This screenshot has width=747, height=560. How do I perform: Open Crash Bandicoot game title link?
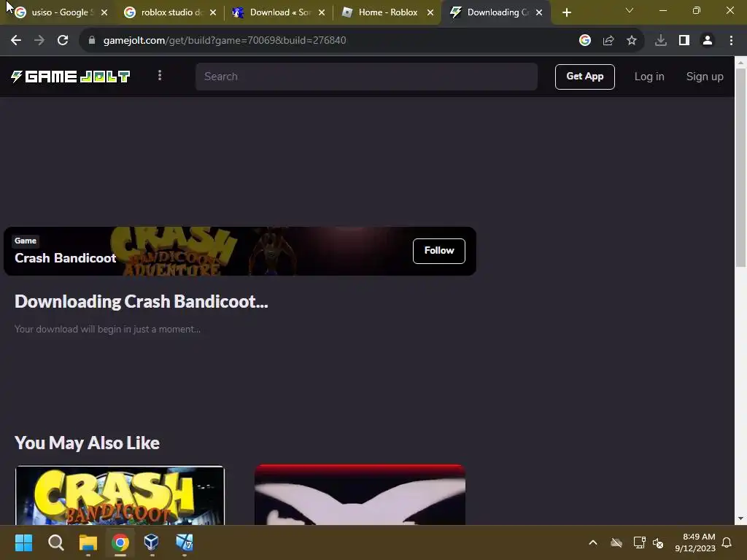[65, 258]
